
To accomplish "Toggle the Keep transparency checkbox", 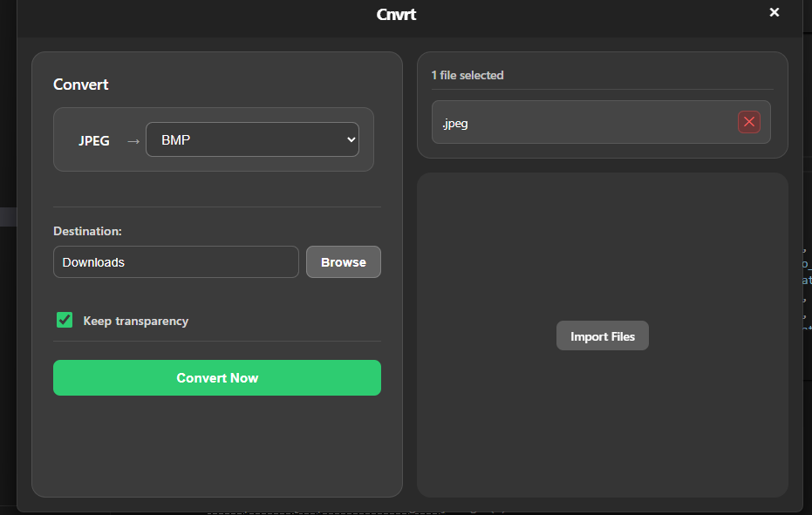I will (65, 320).
